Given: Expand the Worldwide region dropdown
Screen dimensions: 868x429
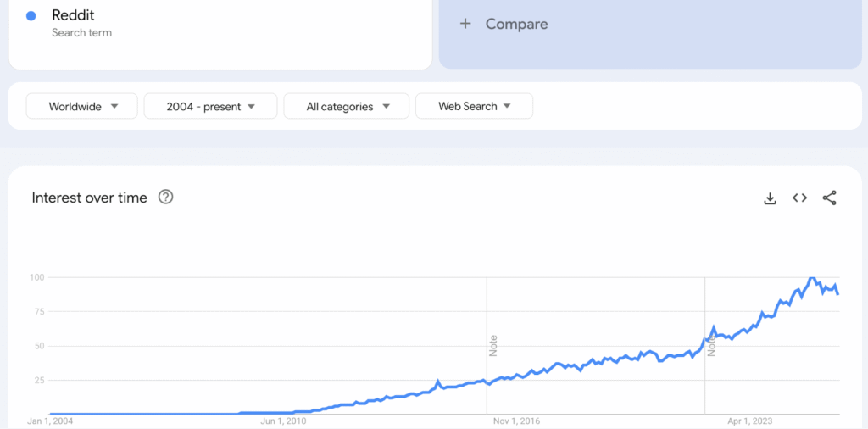Looking at the screenshot, I should point(82,107).
